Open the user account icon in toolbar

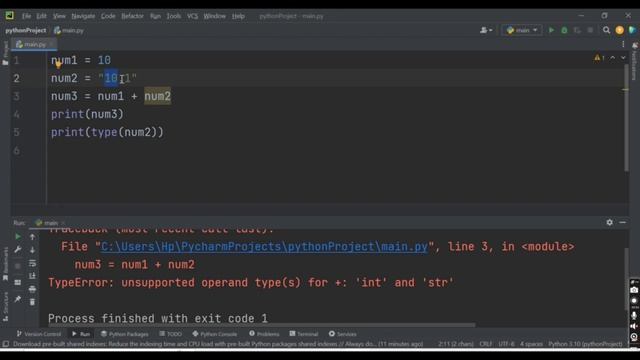pyautogui.click(x=486, y=30)
